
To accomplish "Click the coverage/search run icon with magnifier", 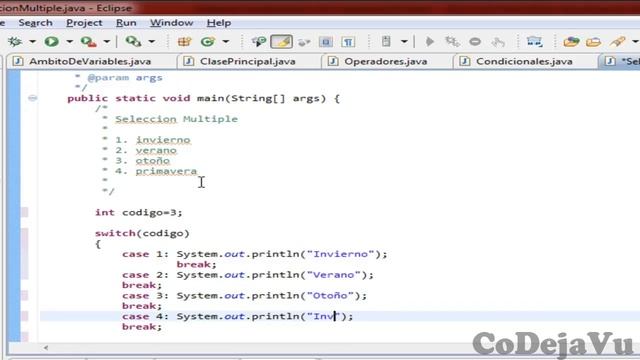I will (133, 41).
